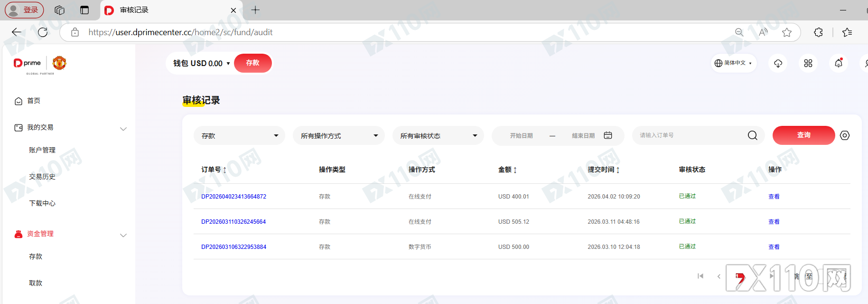Click the 结束日期 field

pyautogui.click(x=583, y=135)
